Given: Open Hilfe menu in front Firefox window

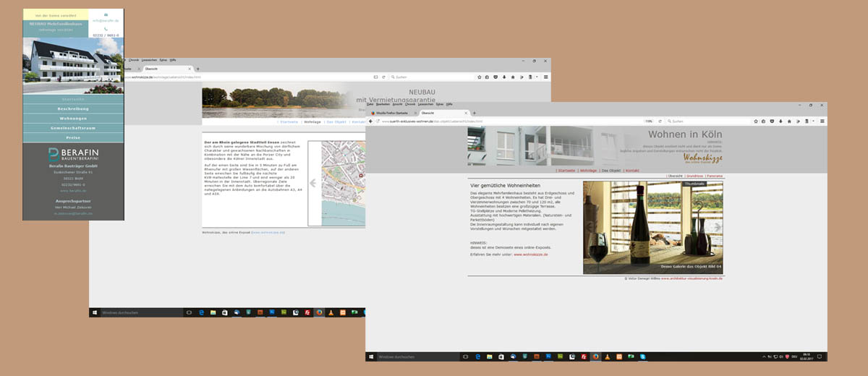Looking at the screenshot, I should coord(449,104).
